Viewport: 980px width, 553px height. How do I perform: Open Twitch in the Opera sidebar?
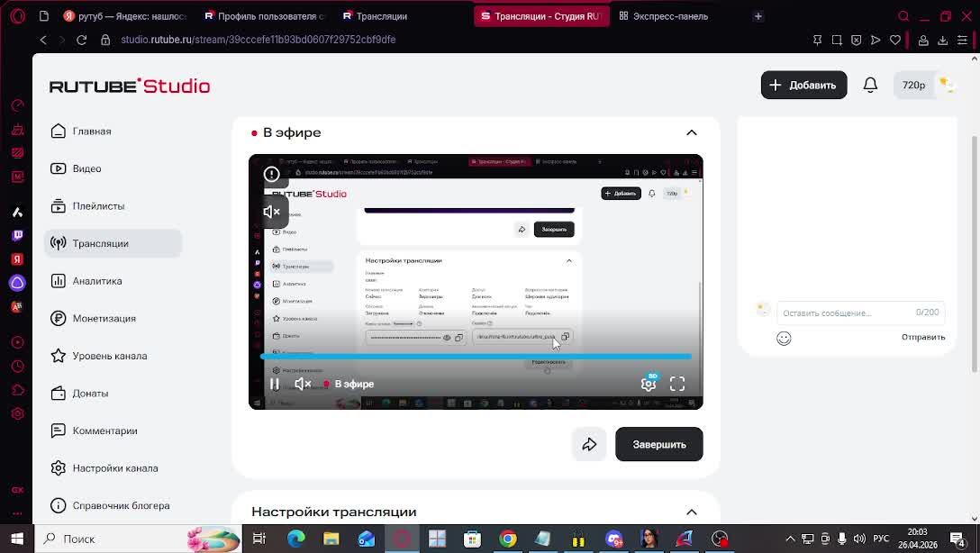pyautogui.click(x=17, y=236)
